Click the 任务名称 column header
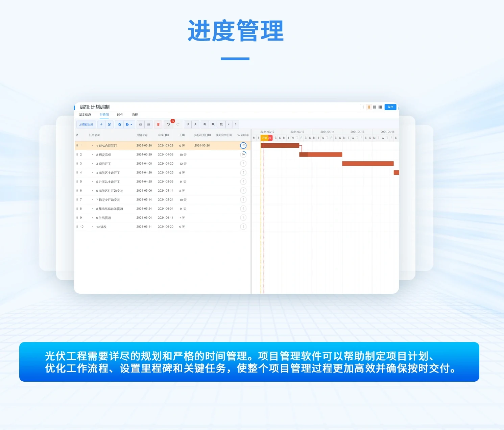The height and width of the screenshot is (430, 504). click(95, 135)
